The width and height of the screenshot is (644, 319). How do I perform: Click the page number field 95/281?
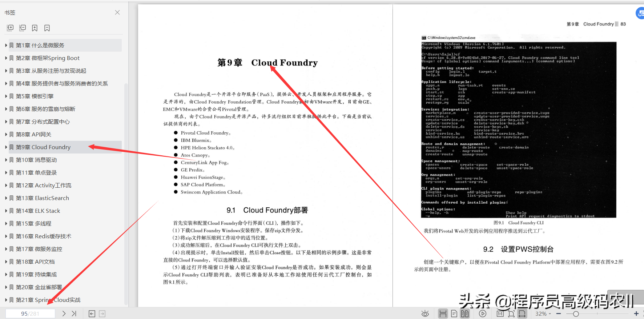click(x=30, y=314)
